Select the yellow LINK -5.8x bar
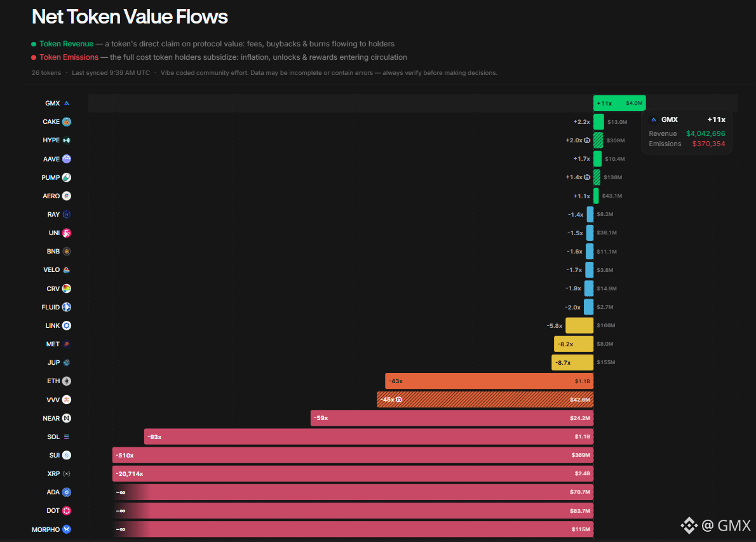This screenshot has height=542, width=756. coord(579,325)
